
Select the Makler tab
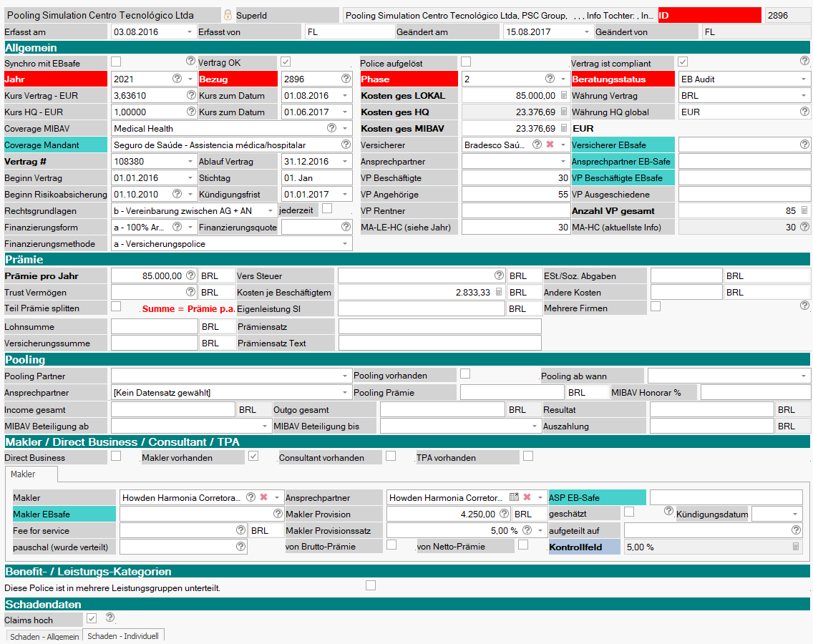tap(31, 474)
